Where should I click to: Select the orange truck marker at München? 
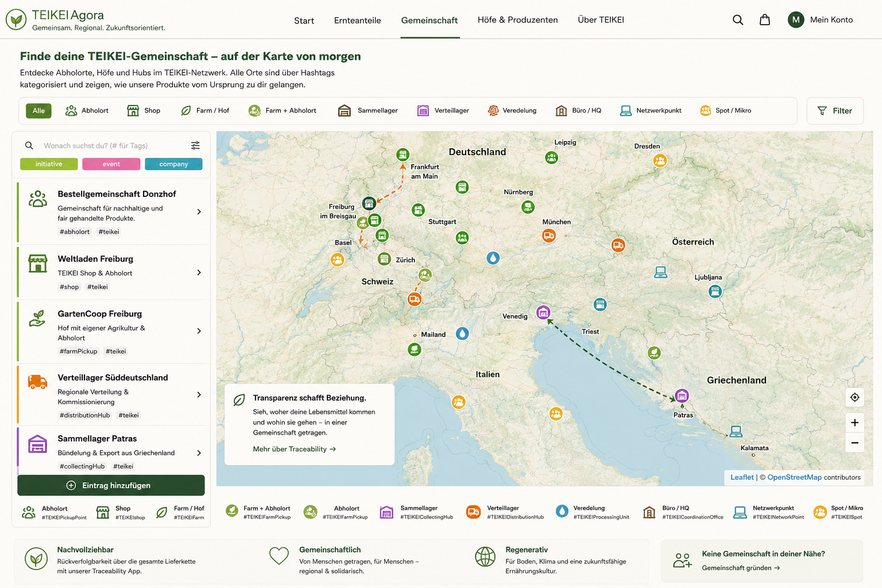click(549, 235)
